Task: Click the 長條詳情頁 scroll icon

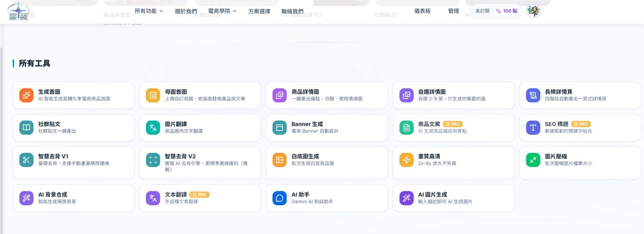Action: 533,96
